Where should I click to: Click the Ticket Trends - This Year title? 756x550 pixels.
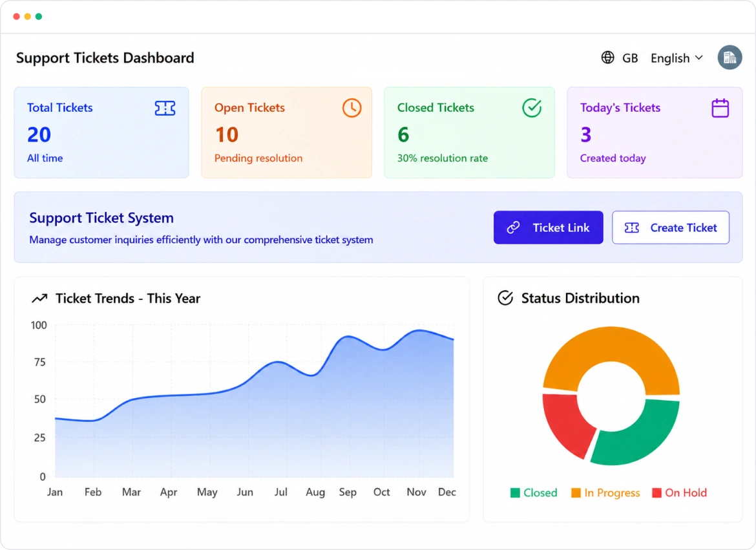pyautogui.click(x=128, y=298)
